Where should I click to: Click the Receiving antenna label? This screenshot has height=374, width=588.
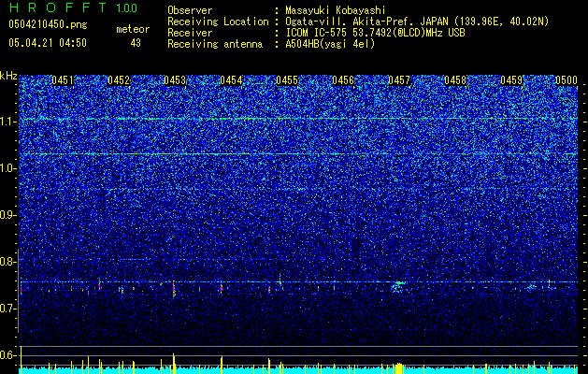(215, 44)
